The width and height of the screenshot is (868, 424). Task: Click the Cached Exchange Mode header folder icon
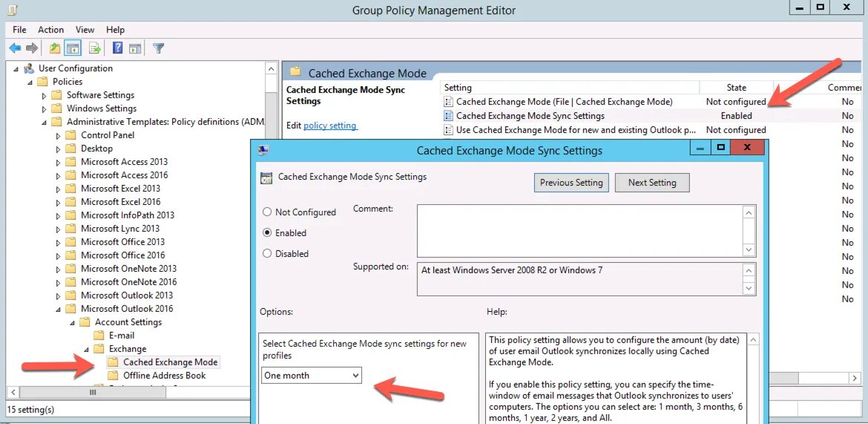click(x=295, y=72)
